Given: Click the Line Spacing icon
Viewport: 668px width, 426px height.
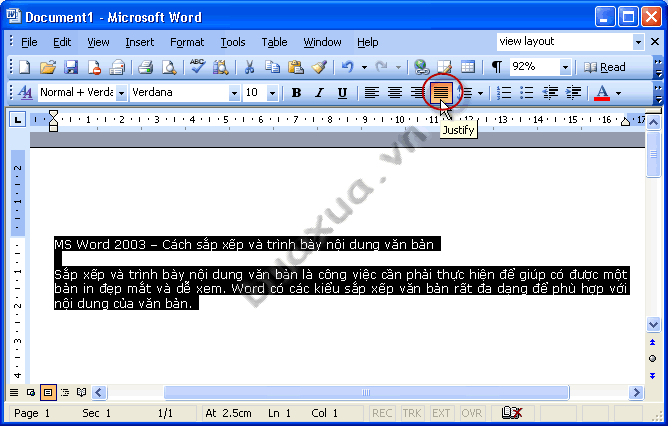Looking at the screenshot, I should click(x=467, y=92).
